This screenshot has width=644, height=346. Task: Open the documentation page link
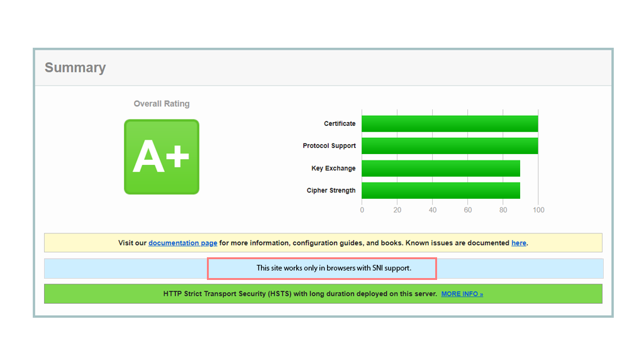182,243
